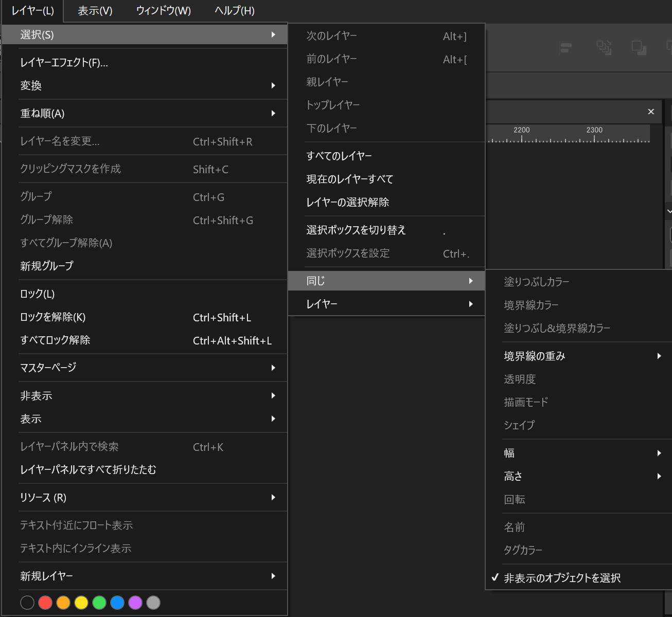The height and width of the screenshot is (617, 672).
Task: Select the red tag color swatch
Action: 45,602
